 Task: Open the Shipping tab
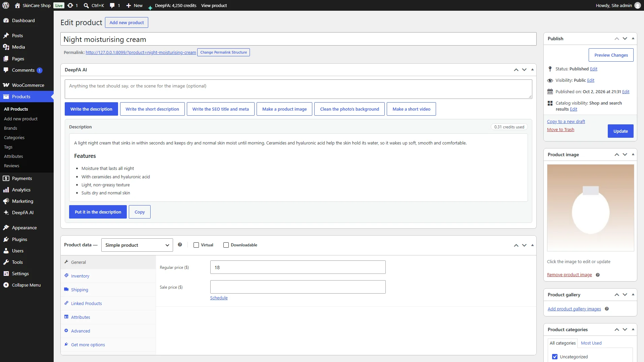click(x=108, y=290)
